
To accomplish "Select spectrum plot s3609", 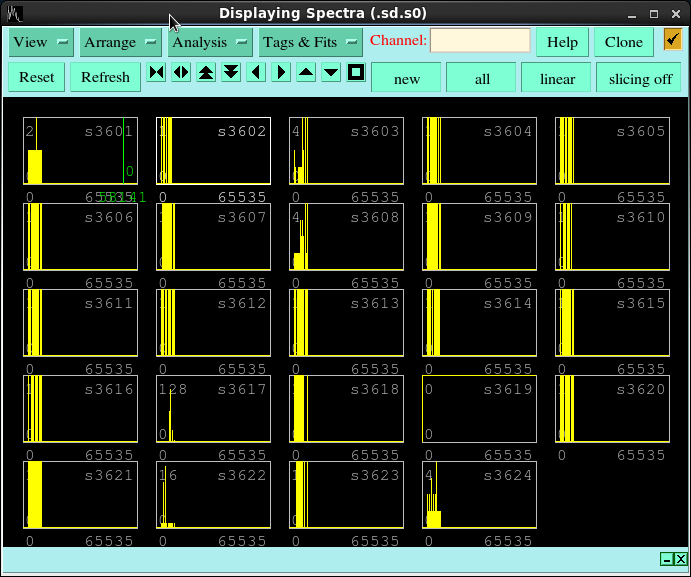I will coord(479,237).
